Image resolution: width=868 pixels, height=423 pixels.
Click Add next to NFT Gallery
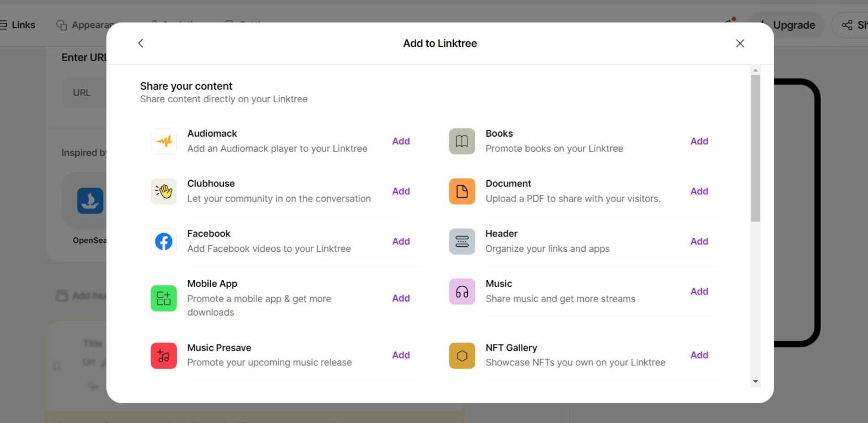coord(700,355)
